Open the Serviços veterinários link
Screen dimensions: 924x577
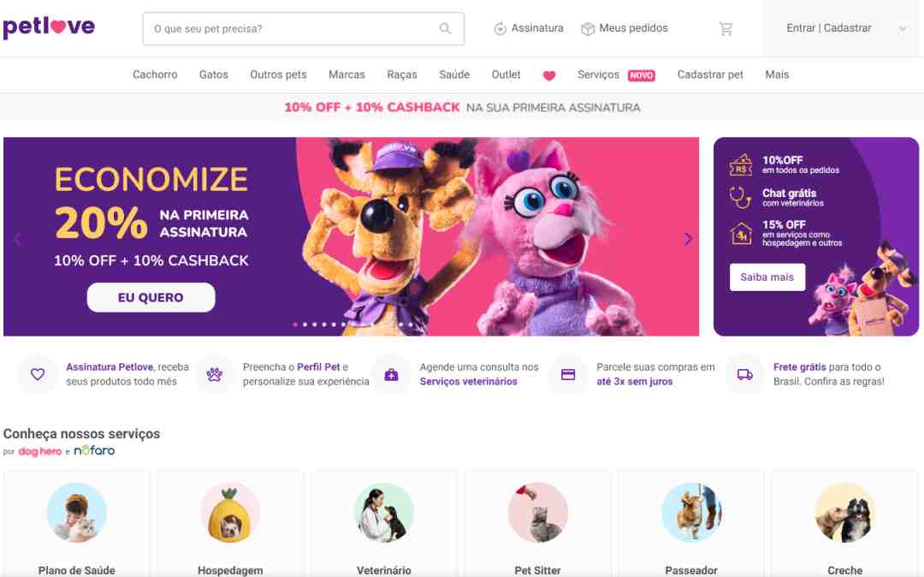469,381
